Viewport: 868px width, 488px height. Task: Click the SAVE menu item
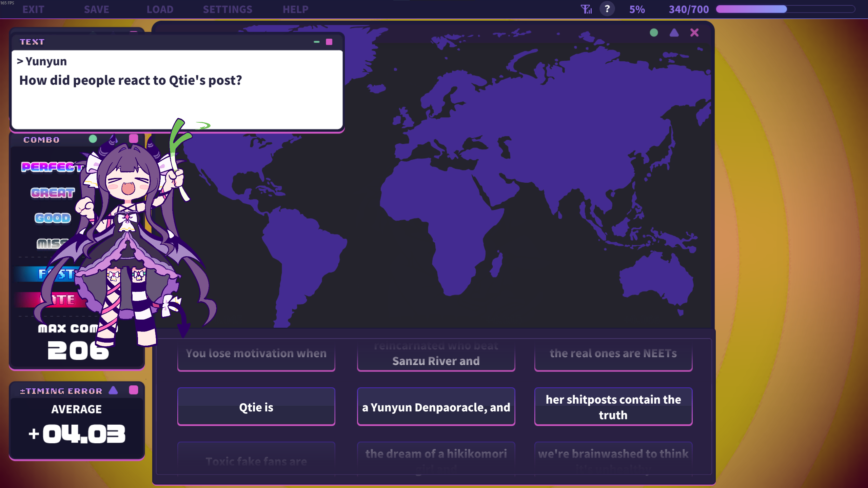click(x=96, y=9)
